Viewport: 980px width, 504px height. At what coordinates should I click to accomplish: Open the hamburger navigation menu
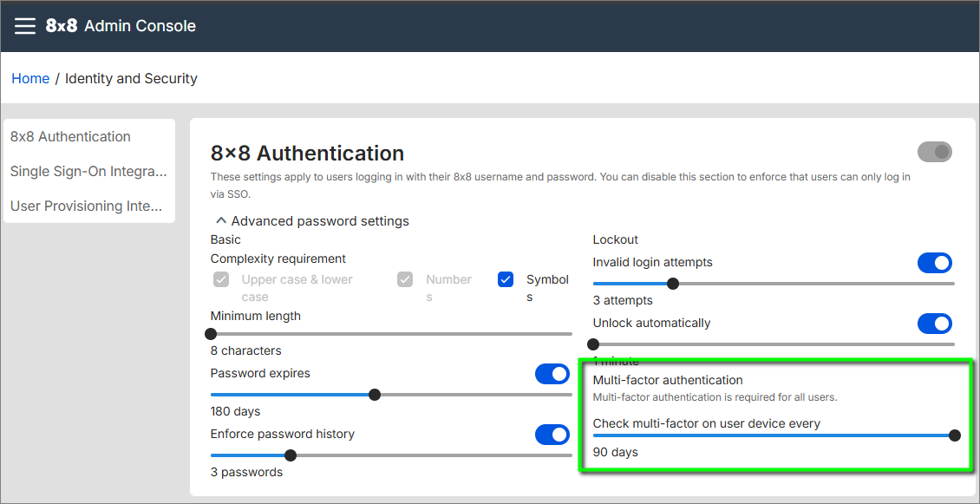coord(25,26)
